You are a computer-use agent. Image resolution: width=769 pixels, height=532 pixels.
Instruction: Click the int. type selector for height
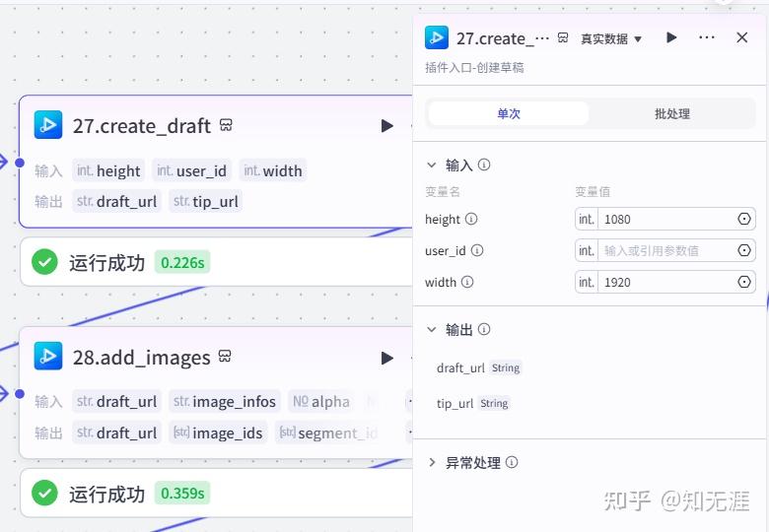587,219
